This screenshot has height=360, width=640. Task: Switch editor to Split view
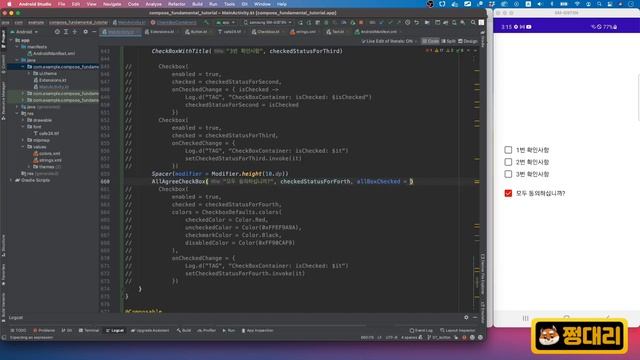click(449, 41)
